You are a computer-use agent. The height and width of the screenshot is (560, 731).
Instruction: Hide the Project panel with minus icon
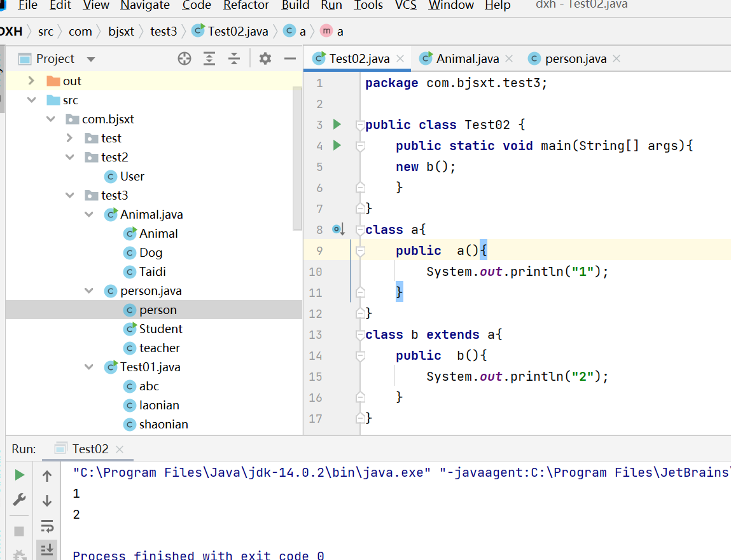pos(290,58)
